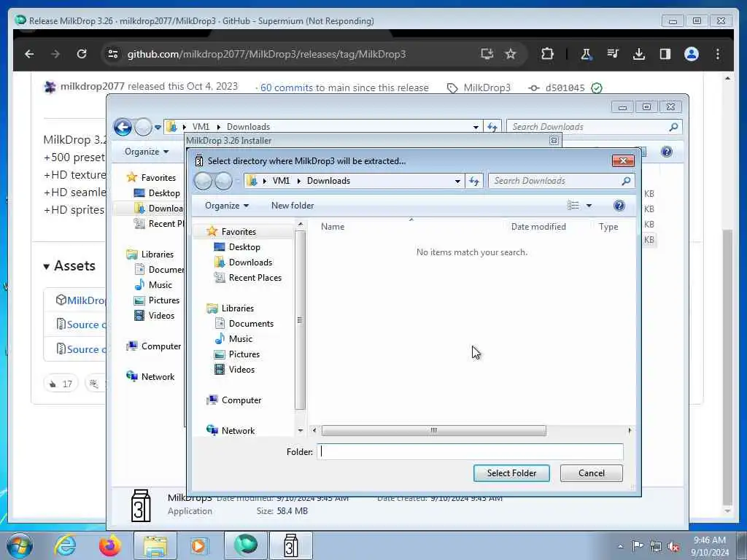
Task: Select Downloads under Favorites in dialog
Action: pos(250,262)
